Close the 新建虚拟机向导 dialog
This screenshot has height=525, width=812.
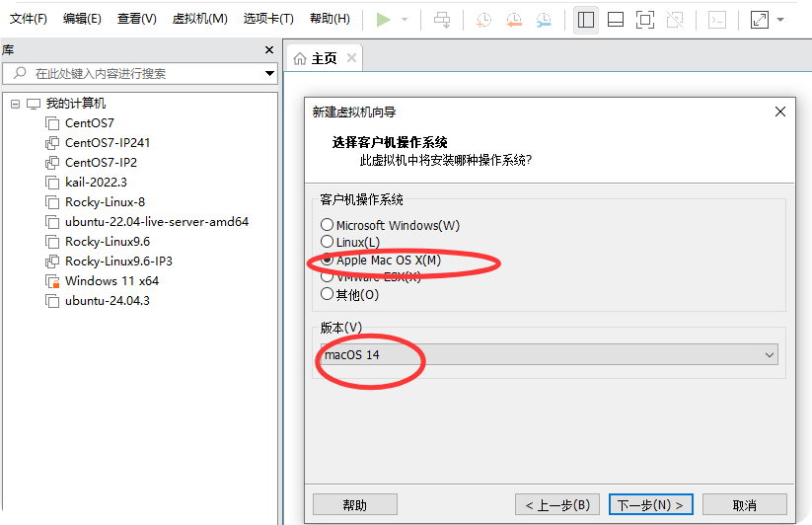click(780, 112)
